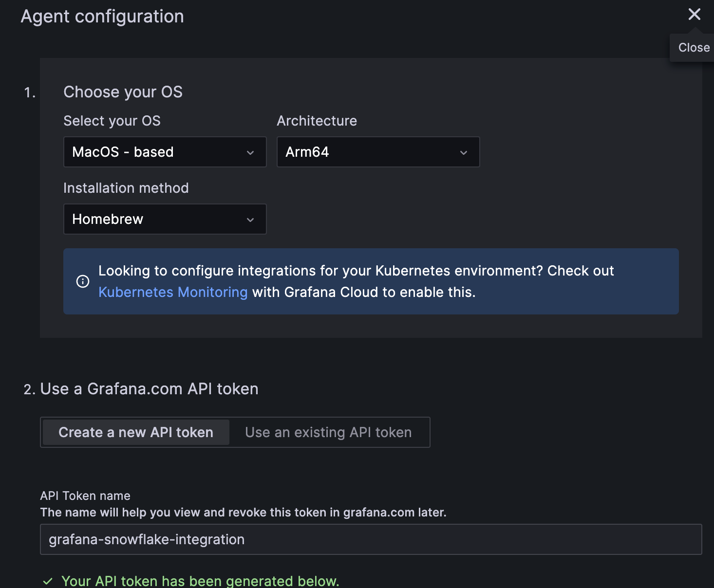Click the Use a Grafana.com API token heading

[150, 388]
